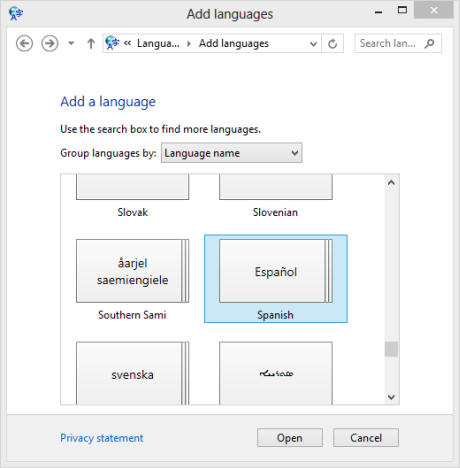Image resolution: width=460 pixels, height=468 pixels.
Task: Click the language icon in the address bar
Action: coord(112,43)
